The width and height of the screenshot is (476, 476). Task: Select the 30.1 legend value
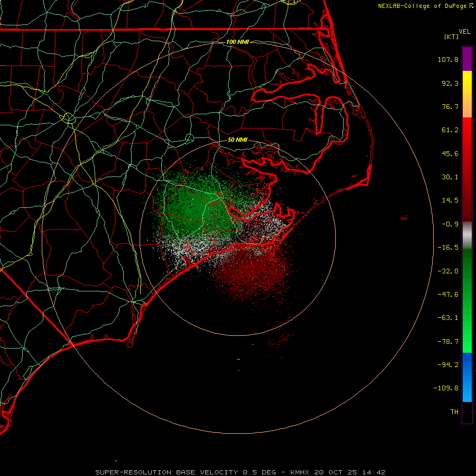[x=450, y=177]
